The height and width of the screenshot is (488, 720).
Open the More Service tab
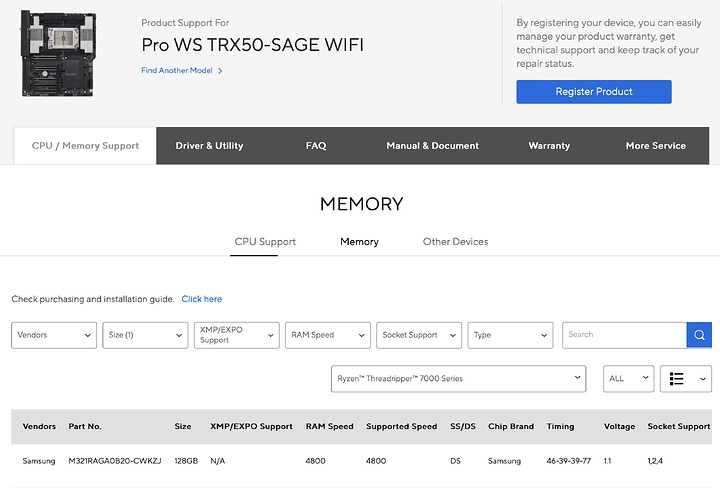coord(655,146)
